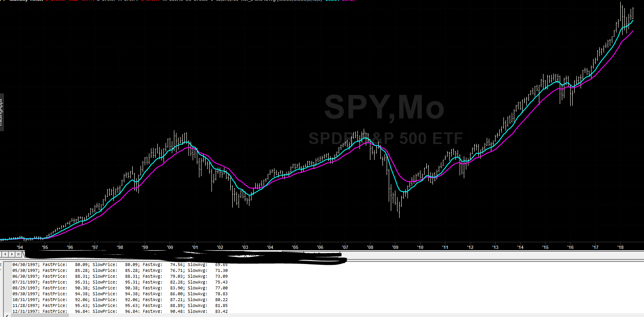Click the '00 year label on the time axis
This screenshot has width=644, height=317.
(x=170, y=247)
